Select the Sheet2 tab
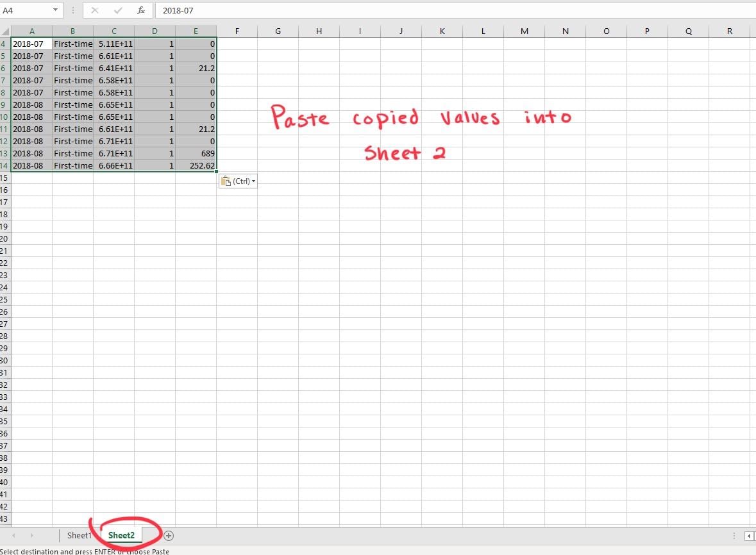Screen dimensions: 756x555 pyautogui.click(x=121, y=535)
